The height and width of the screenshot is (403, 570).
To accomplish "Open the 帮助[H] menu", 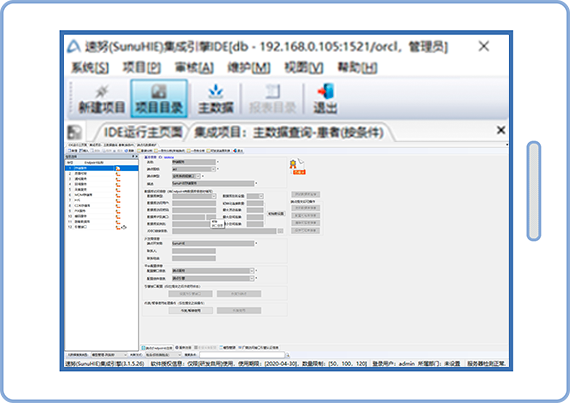I will tap(357, 67).
